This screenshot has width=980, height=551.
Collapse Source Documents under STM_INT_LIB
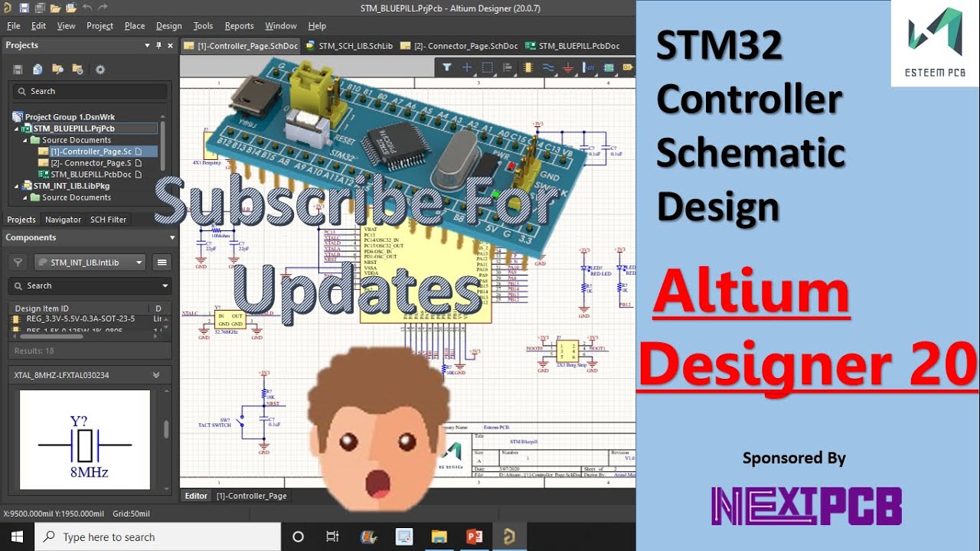(25, 197)
